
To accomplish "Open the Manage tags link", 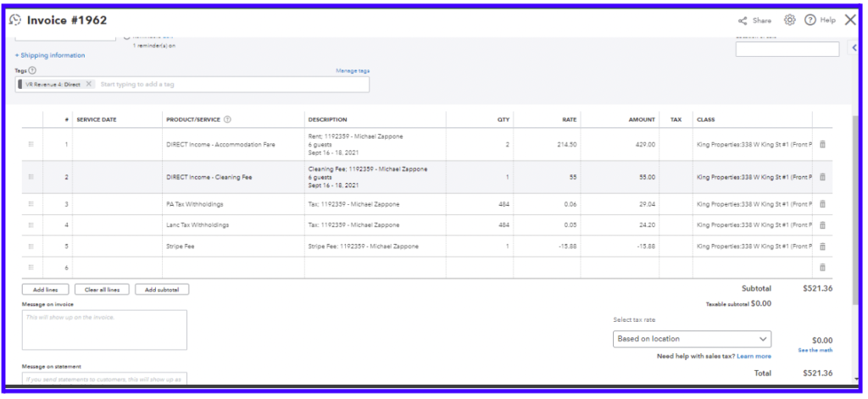I will tap(352, 70).
